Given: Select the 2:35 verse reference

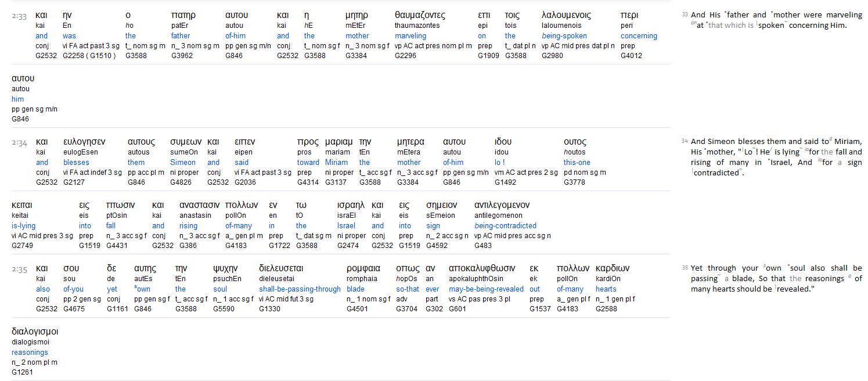Looking at the screenshot, I should pyautogui.click(x=19, y=269).
